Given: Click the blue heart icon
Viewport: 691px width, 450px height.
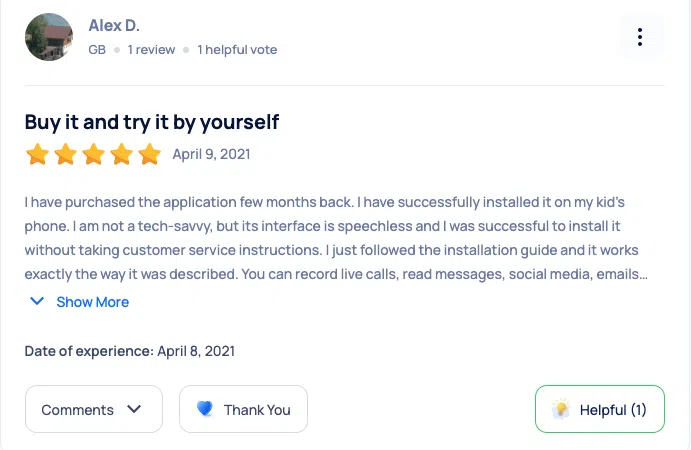Looking at the screenshot, I should [205, 409].
